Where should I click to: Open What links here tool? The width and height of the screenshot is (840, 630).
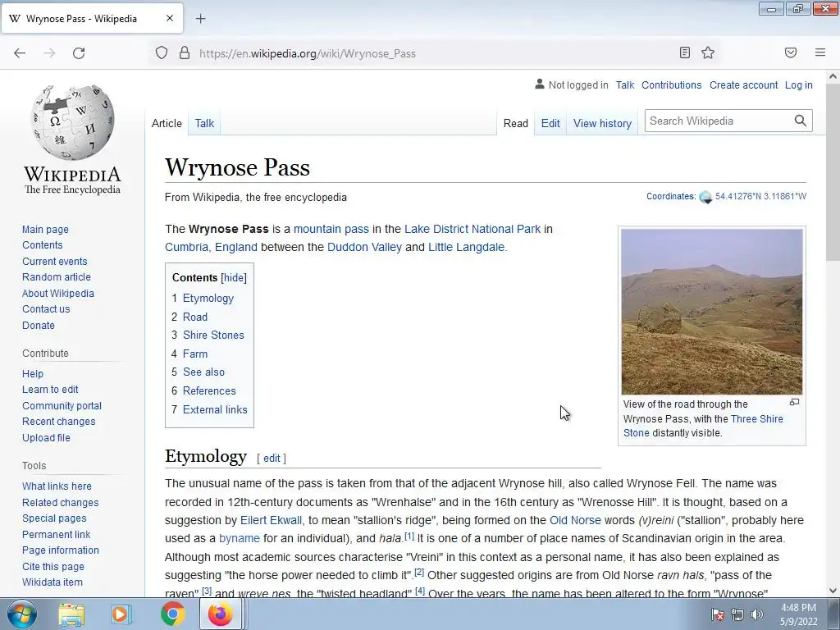coord(57,486)
